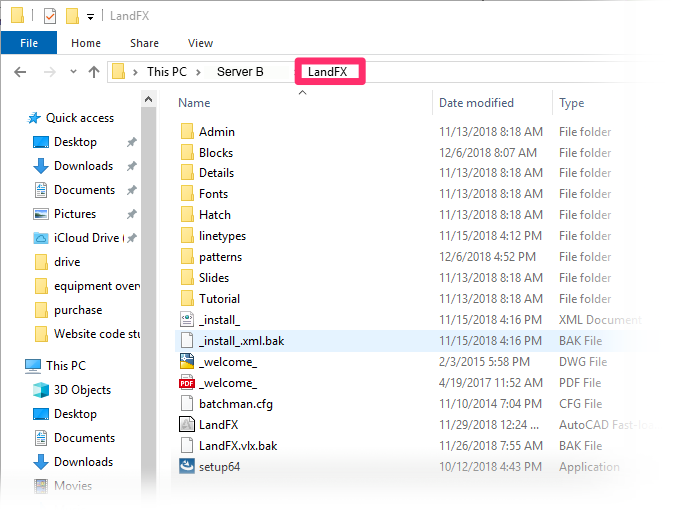
Task: Open Movies under This PC
Action: [73, 485]
